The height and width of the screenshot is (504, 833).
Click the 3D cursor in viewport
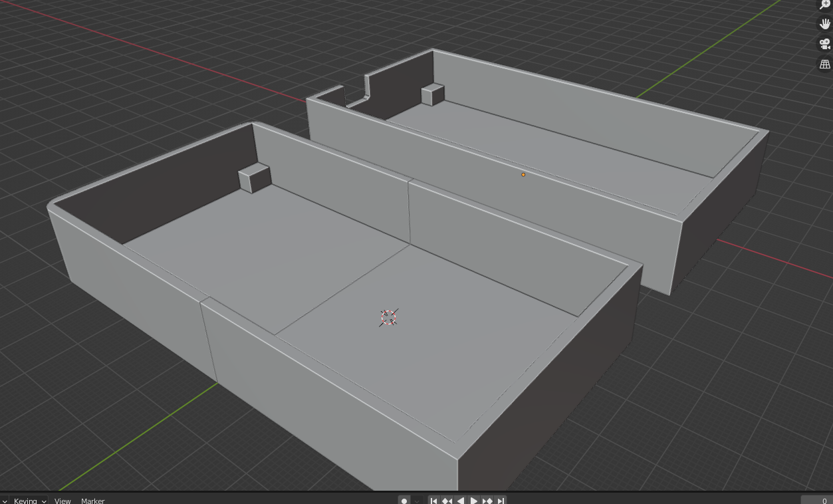(389, 318)
